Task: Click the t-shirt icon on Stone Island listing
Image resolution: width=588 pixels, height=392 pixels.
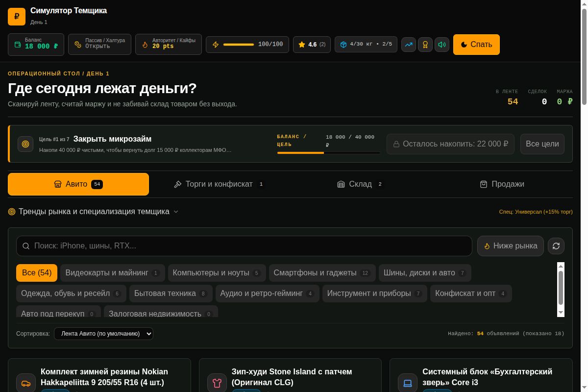Action: pos(217,383)
